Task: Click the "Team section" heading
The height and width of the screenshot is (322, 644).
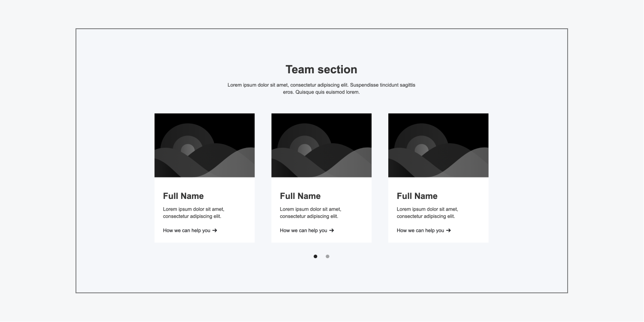Action: 321,69
